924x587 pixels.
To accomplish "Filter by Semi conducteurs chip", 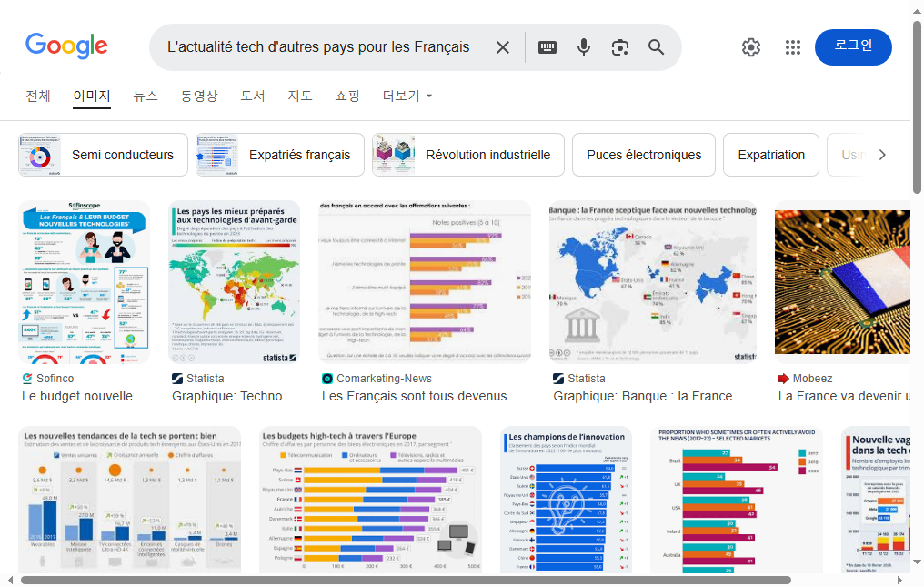I will point(103,155).
